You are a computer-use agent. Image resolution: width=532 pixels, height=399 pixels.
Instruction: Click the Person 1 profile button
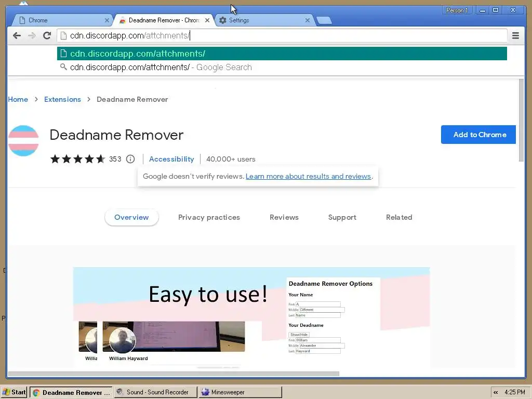coord(457,10)
